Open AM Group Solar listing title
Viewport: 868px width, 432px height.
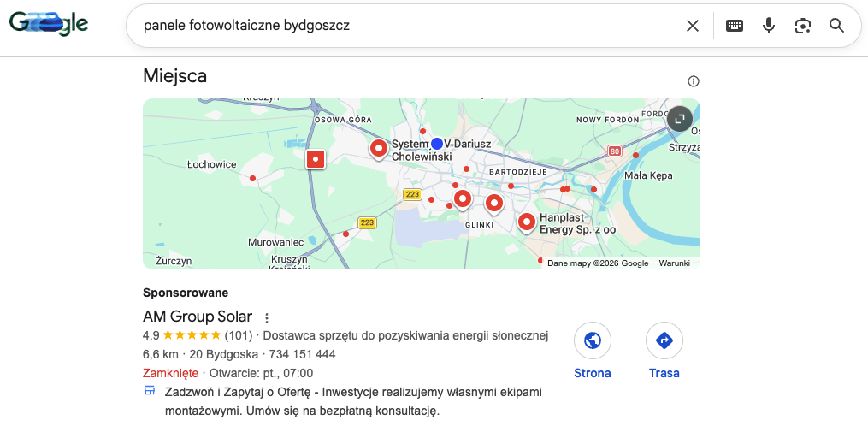pos(198,317)
